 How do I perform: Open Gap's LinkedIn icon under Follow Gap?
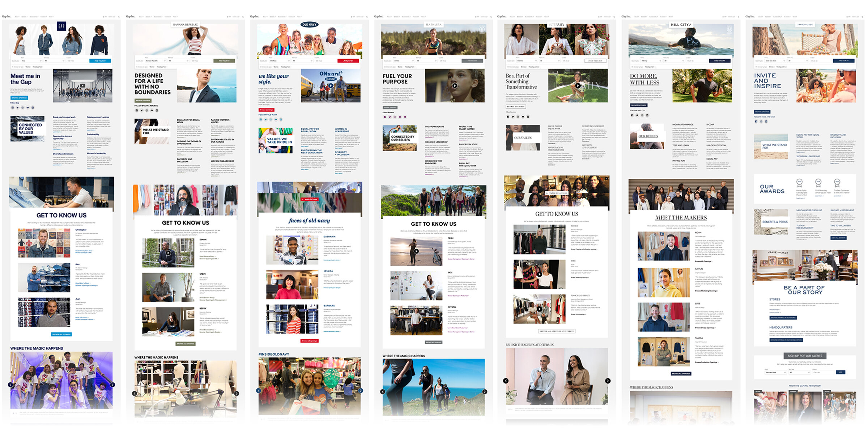click(33, 107)
